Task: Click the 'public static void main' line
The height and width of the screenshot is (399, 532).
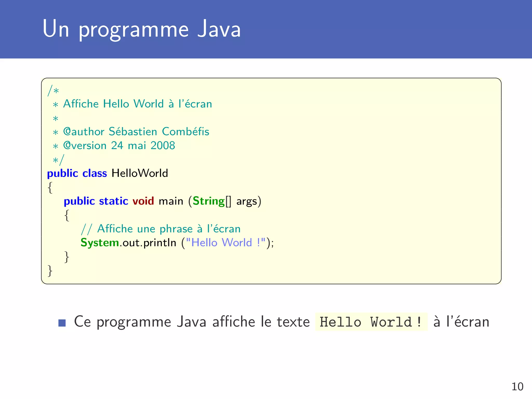Action: click(162, 201)
